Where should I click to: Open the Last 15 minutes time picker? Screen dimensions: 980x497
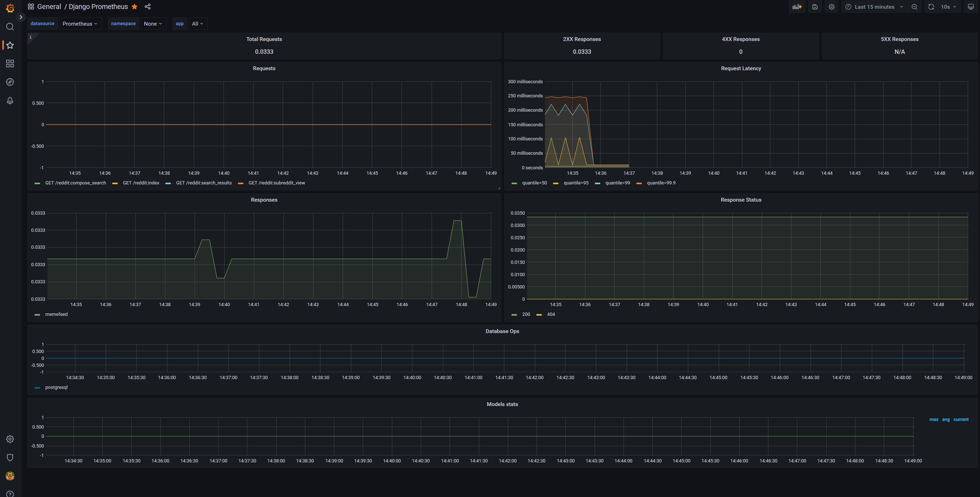[x=874, y=7]
